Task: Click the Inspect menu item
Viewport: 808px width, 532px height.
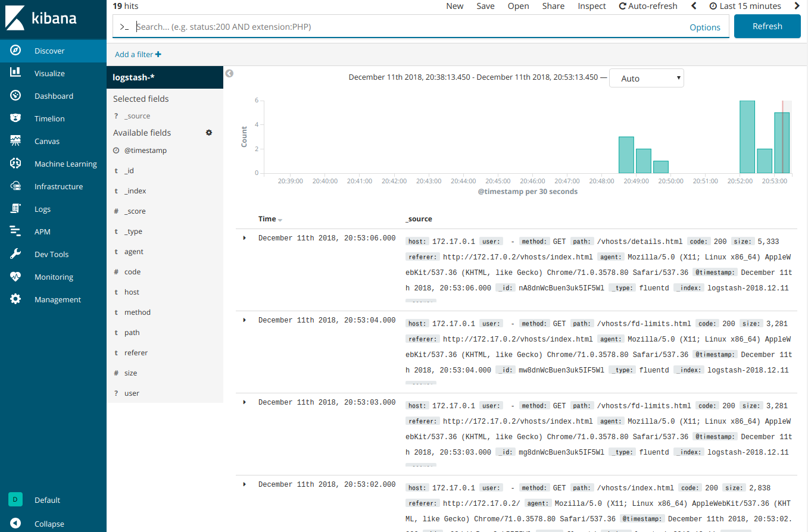Action: pyautogui.click(x=591, y=6)
